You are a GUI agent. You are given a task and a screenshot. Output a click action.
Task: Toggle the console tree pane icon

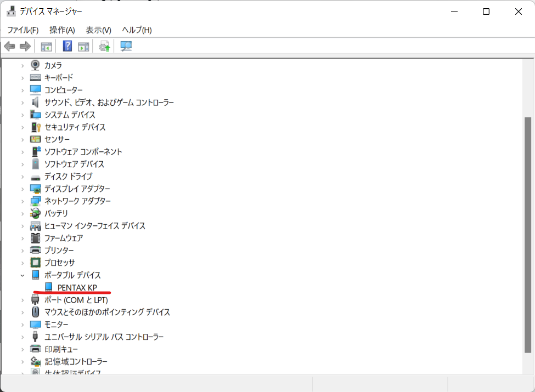(46, 46)
